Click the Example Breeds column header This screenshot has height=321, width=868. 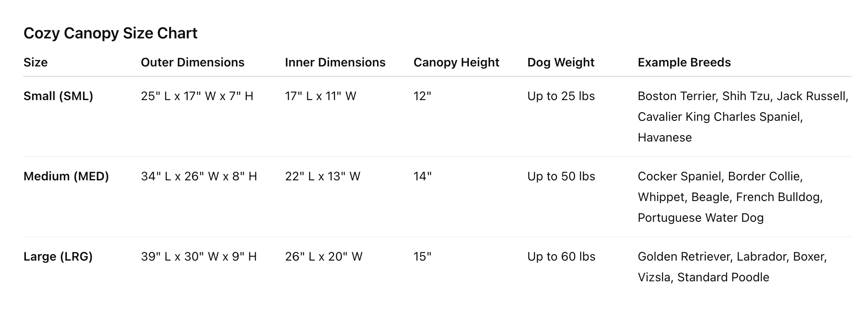pos(684,63)
